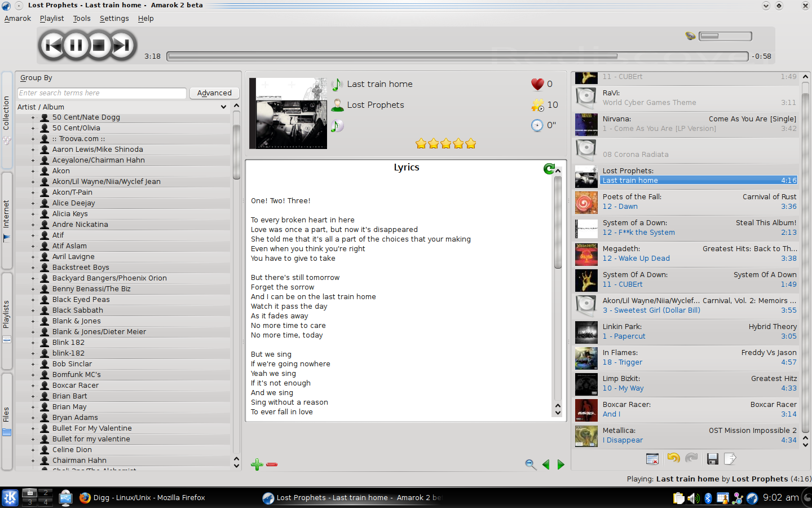
Task: Open the Settings menu
Action: [114, 18]
